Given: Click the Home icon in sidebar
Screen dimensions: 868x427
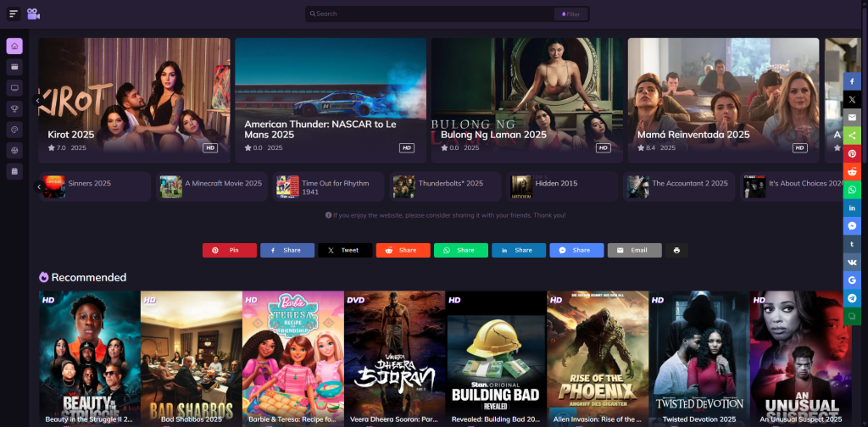Looking at the screenshot, I should [14, 47].
